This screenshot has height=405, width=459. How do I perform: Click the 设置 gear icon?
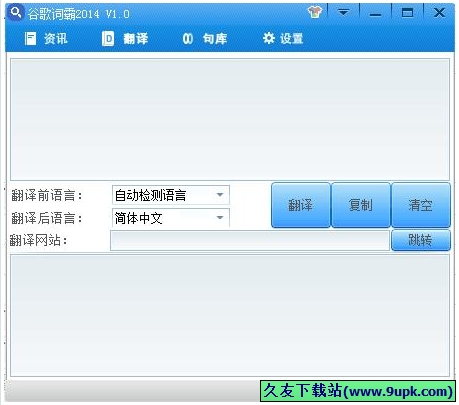click(x=268, y=38)
